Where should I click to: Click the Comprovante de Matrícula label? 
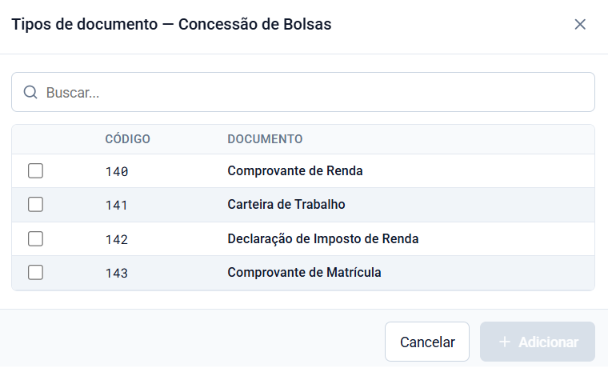(x=304, y=272)
